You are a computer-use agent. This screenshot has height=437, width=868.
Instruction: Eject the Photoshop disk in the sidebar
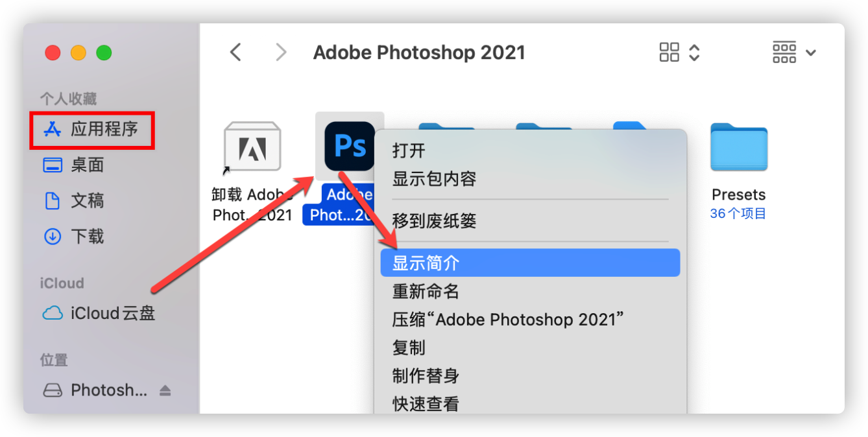point(165,390)
